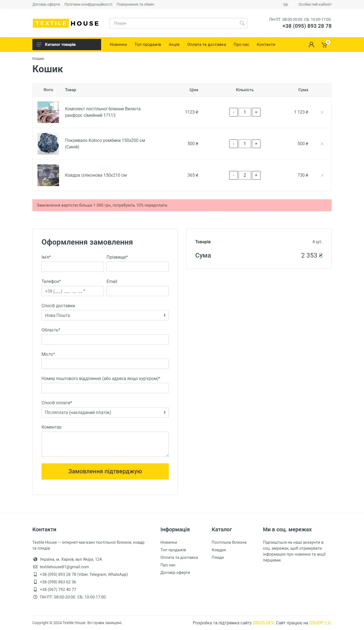Click the search magnifier icon

[242, 23]
